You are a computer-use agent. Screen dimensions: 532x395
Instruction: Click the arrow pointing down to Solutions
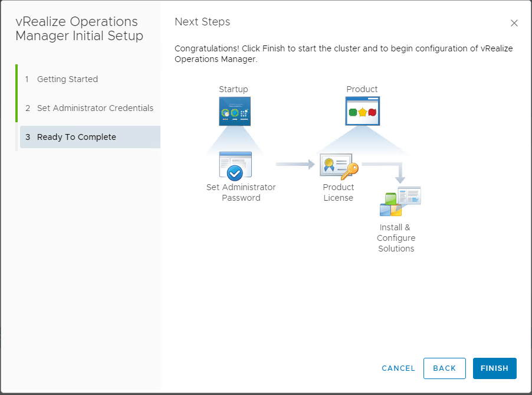coord(400,174)
